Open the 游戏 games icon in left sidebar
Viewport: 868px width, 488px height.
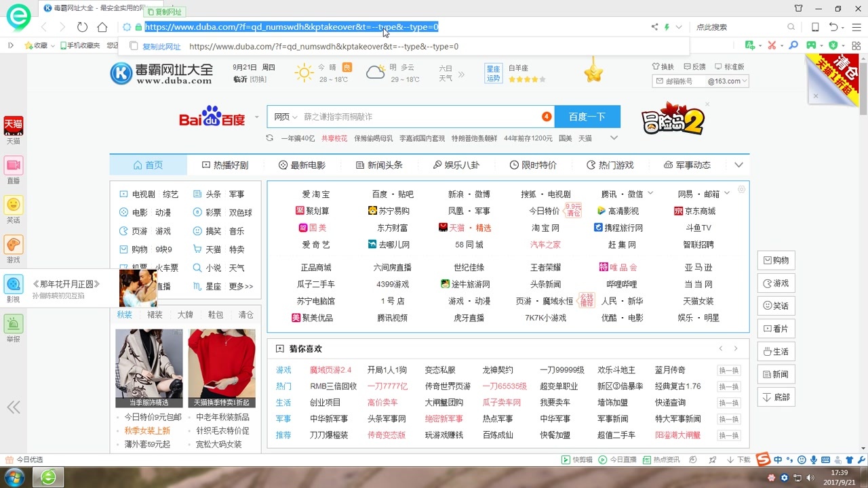14,244
